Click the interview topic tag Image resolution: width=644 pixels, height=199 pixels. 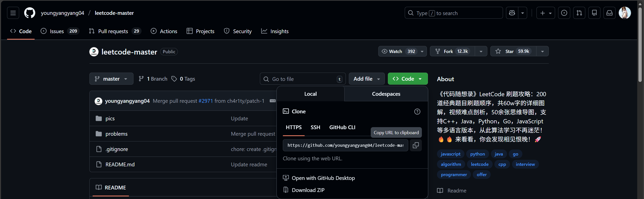(x=525, y=164)
